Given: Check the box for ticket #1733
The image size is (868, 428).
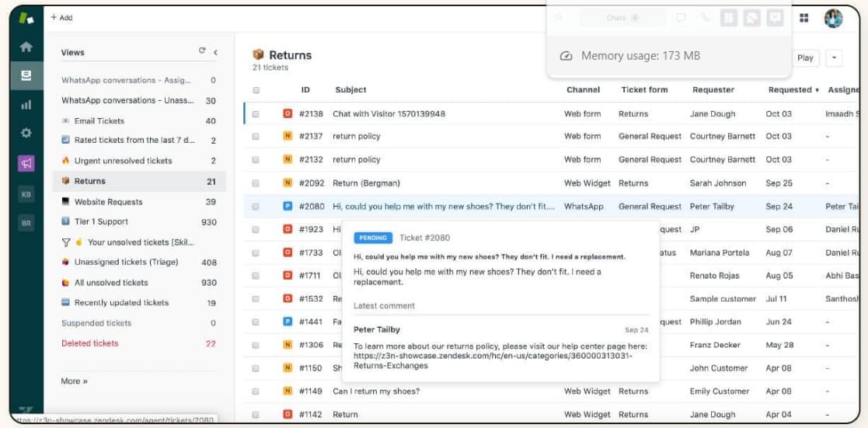Looking at the screenshot, I should (x=256, y=253).
